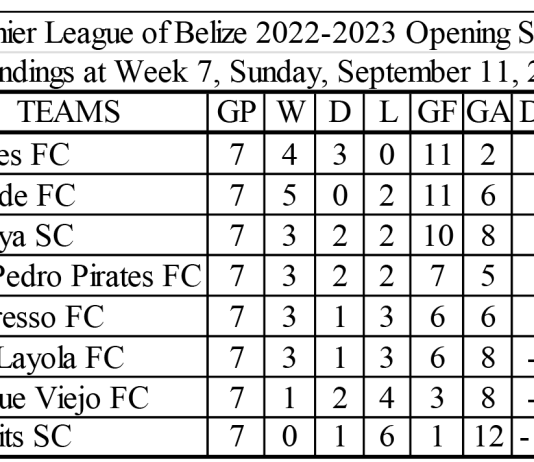The height and width of the screenshot is (462, 534).
Task: Select the TEAMS header cell
Action: click(103, 112)
